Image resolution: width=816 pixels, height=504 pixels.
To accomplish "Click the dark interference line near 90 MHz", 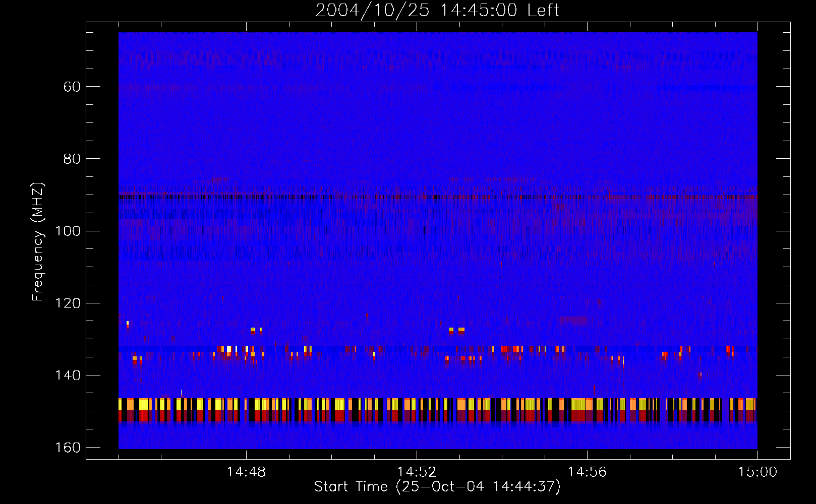I will (438, 197).
